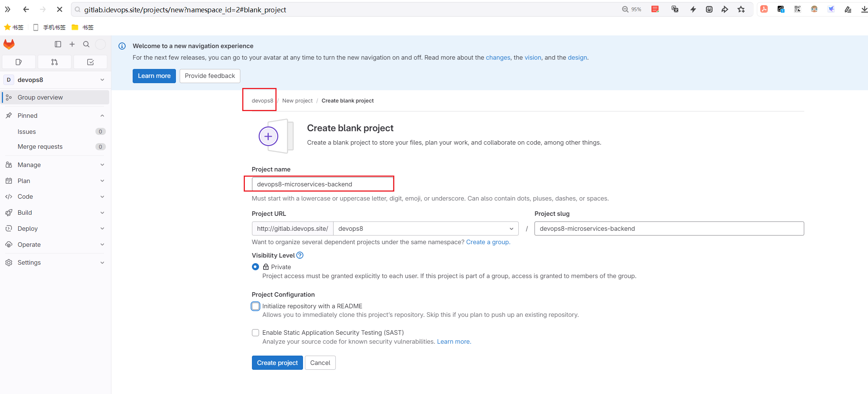Click Provide feedback button
The image size is (868, 394).
coord(210,76)
